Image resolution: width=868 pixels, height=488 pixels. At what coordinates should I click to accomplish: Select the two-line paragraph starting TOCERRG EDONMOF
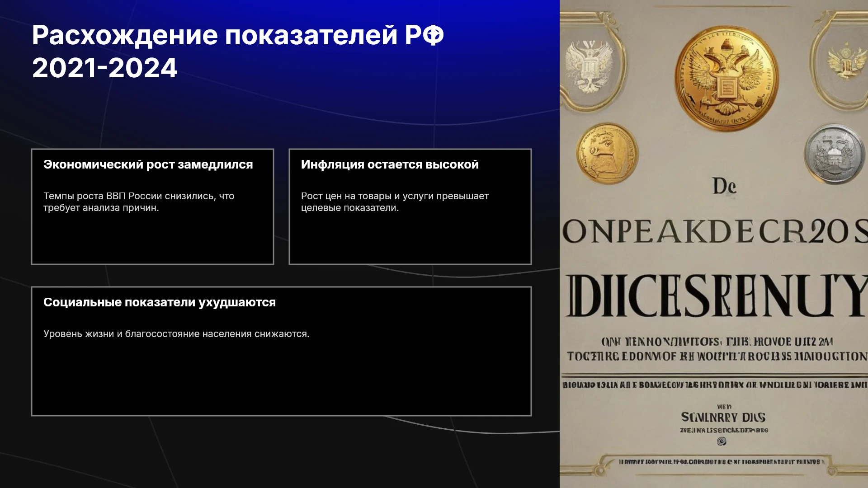pyautogui.click(x=717, y=349)
